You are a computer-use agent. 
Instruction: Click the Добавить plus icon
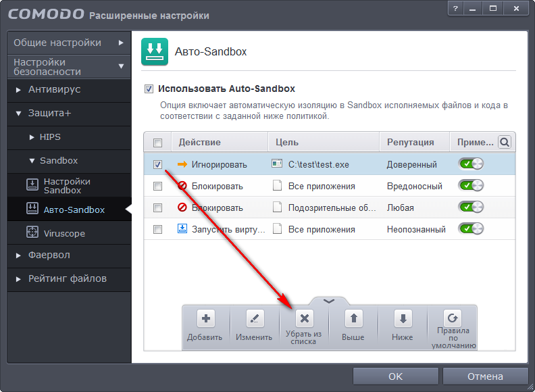[206, 319]
